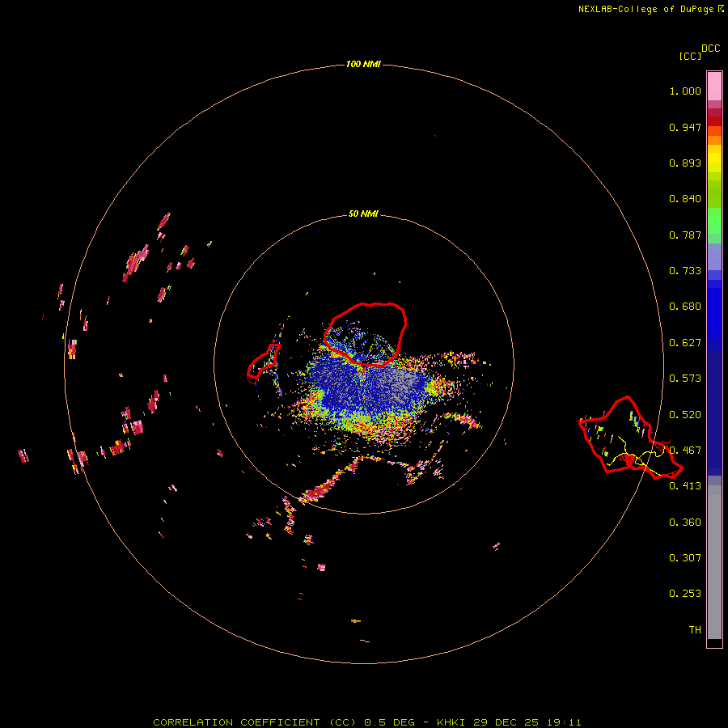The image size is (728, 728).
Task: Click the 0.253 scale value
Action: click(x=685, y=594)
